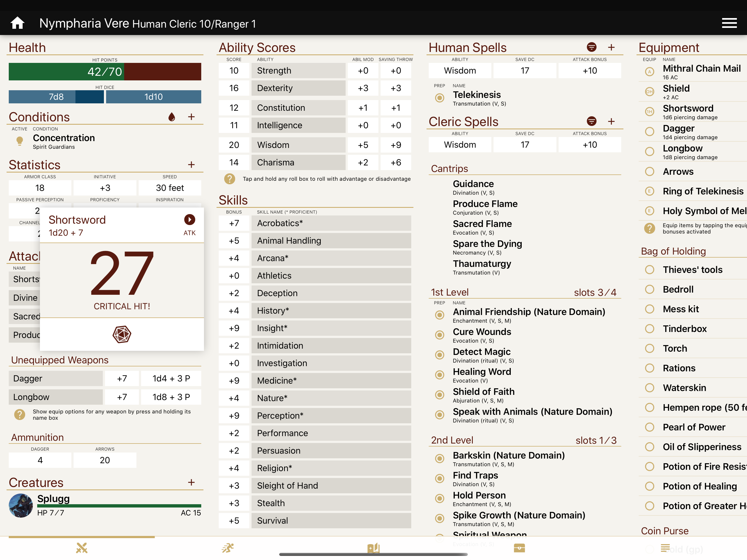Toggle the equip circle for Thieves' tools

[649, 270]
